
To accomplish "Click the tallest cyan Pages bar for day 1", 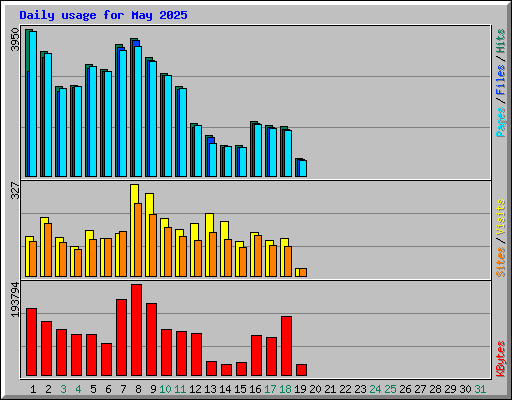I will (x=33, y=104).
